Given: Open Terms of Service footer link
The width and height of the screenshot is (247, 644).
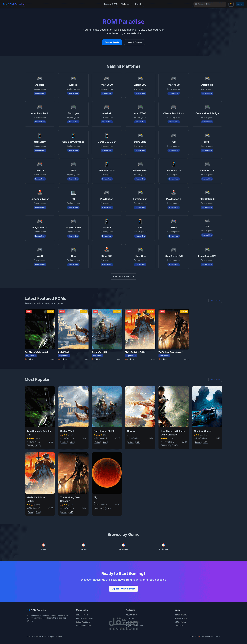Looking at the screenshot, I should tap(182, 615).
